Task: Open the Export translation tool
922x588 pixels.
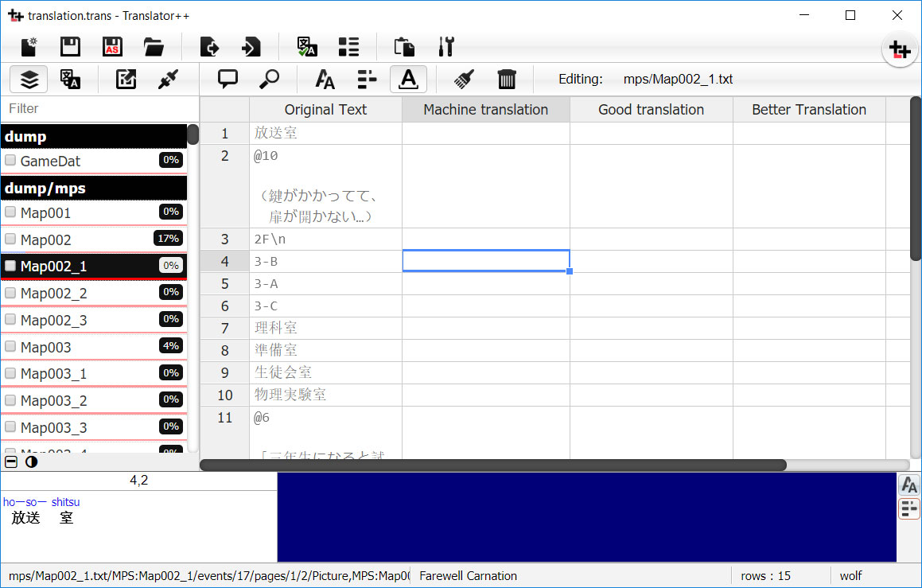Action: tap(208, 47)
